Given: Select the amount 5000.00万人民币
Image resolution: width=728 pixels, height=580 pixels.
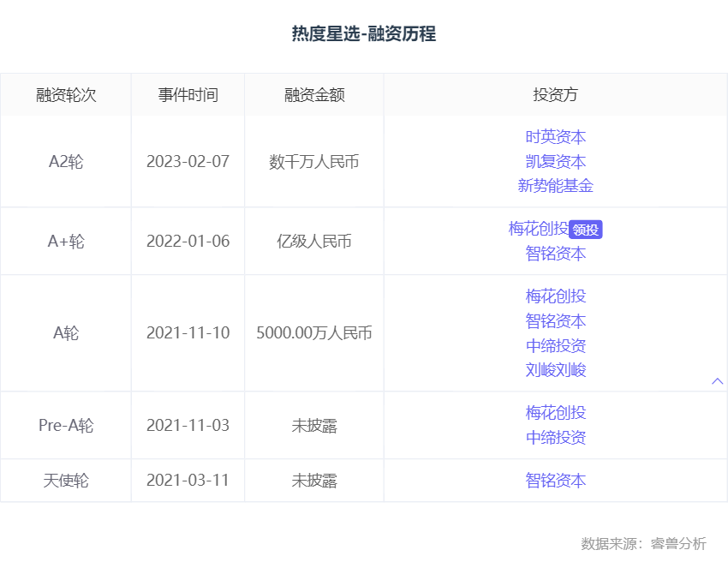Looking at the screenshot, I should (314, 333).
